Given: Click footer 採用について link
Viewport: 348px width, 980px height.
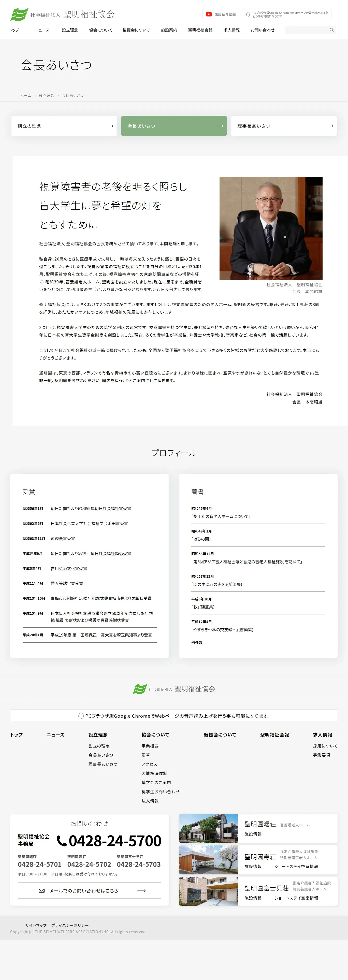Looking at the screenshot, I should (325, 746).
